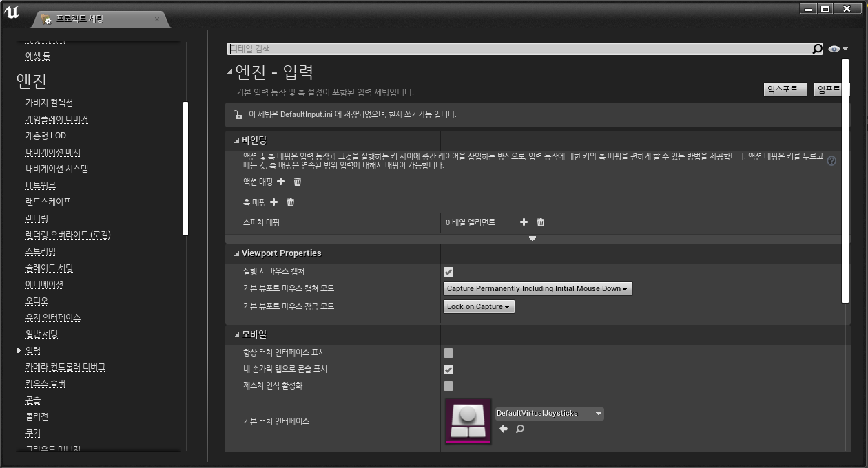This screenshot has height=468, width=868.
Task: Select the active 입력 sidebar entry
Action: 33,350
